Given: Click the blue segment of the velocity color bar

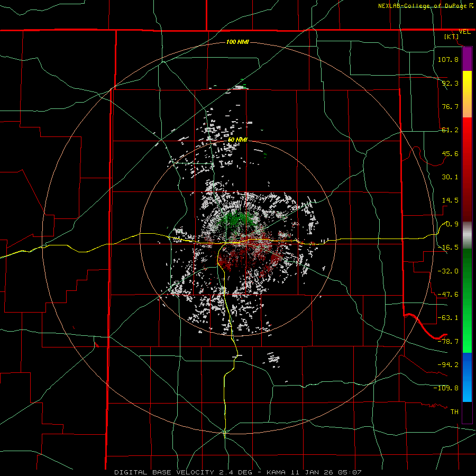Looking at the screenshot, I should [x=467, y=377].
